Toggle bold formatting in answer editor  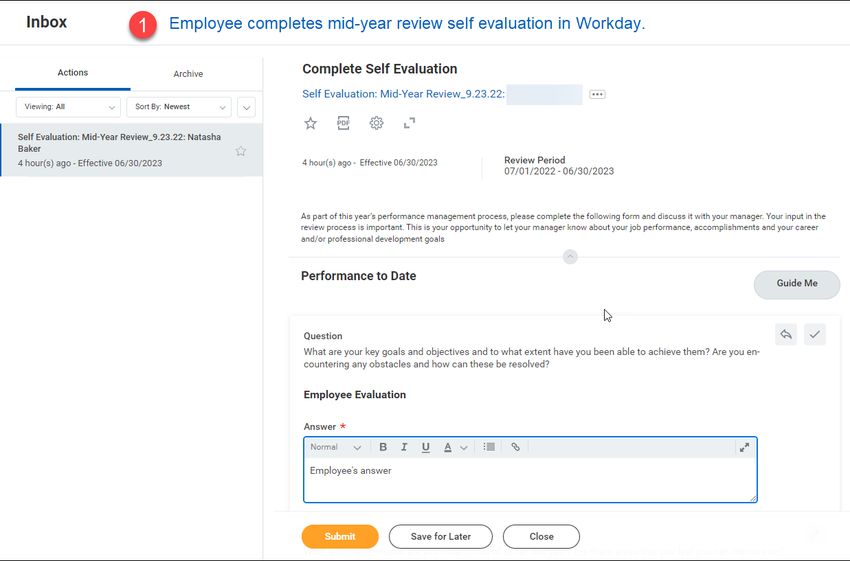(383, 447)
